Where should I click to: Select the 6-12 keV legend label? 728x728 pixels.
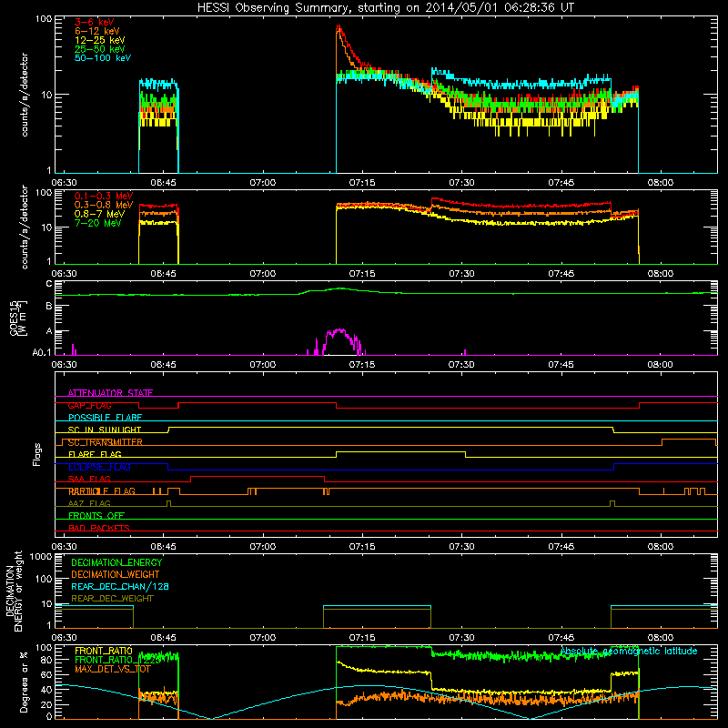click(97, 31)
